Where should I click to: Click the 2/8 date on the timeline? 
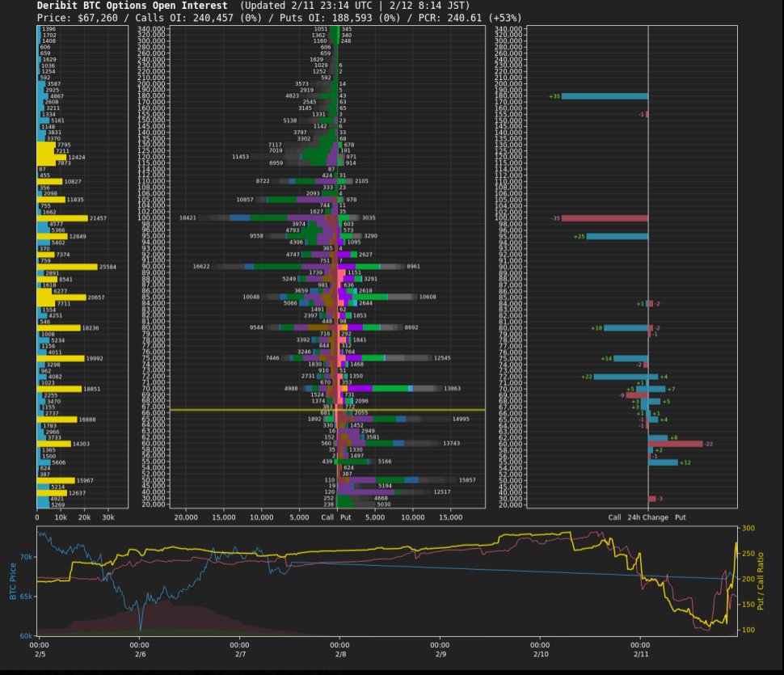[x=340, y=654]
